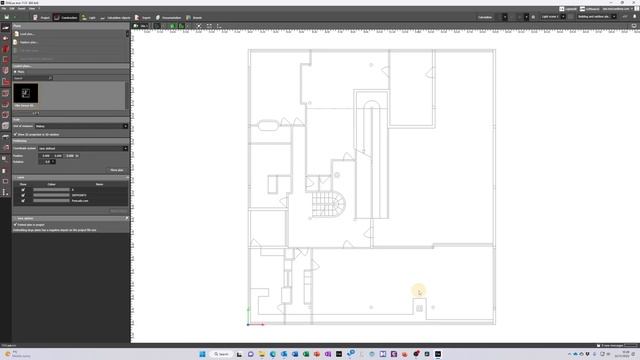Click the calculator icon beside the Calculation dropdowns

[533, 17]
